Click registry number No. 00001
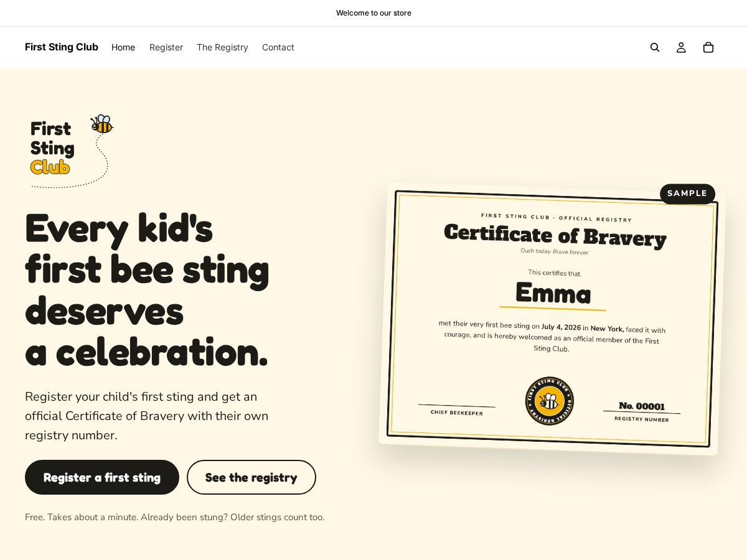Viewport: 747px width, 560px height. point(642,406)
